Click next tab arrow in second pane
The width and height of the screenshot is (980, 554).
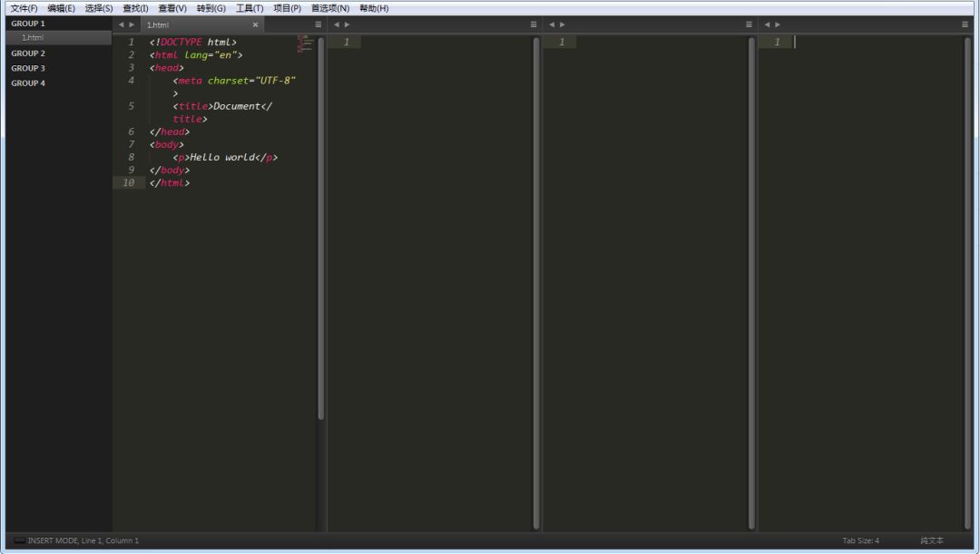pyautogui.click(x=347, y=24)
